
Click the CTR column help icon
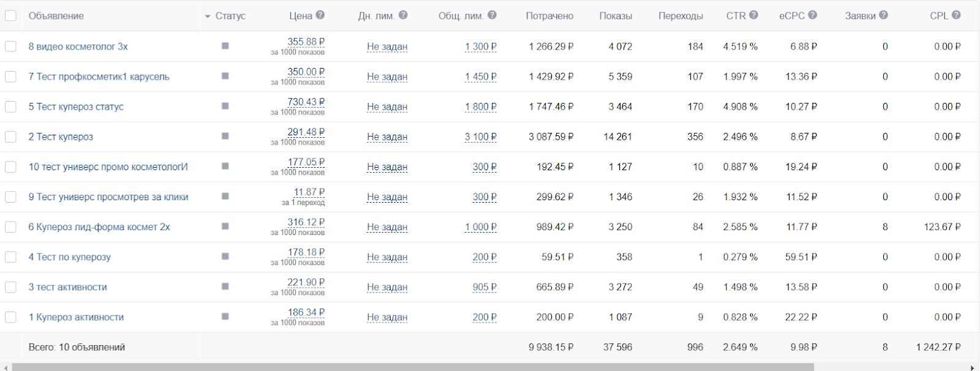coord(753,15)
